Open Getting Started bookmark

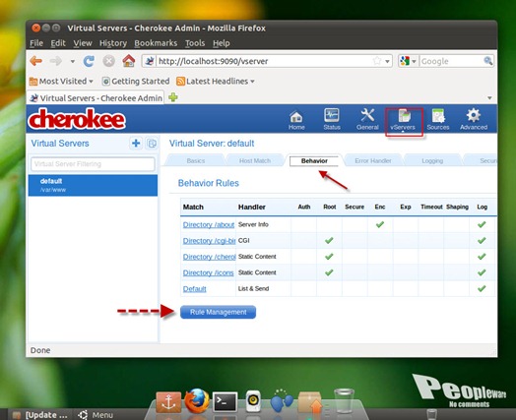pyautogui.click(x=136, y=81)
